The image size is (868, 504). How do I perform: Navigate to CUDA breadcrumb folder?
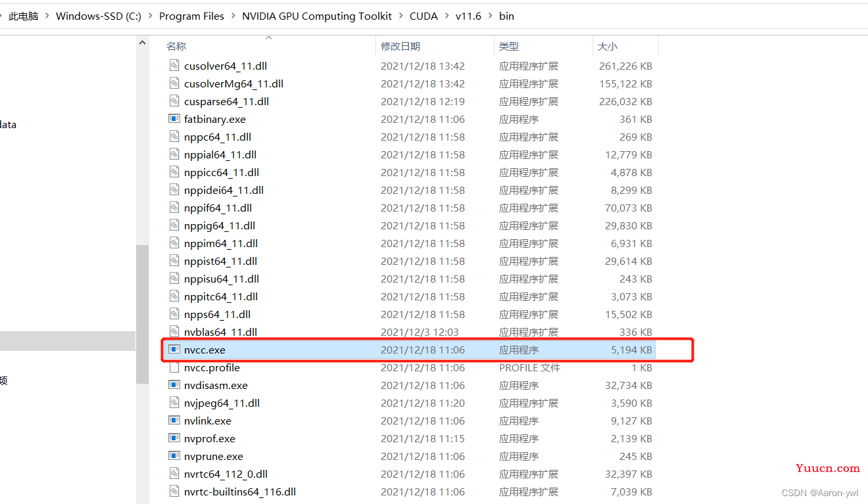pyautogui.click(x=423, y=16)
